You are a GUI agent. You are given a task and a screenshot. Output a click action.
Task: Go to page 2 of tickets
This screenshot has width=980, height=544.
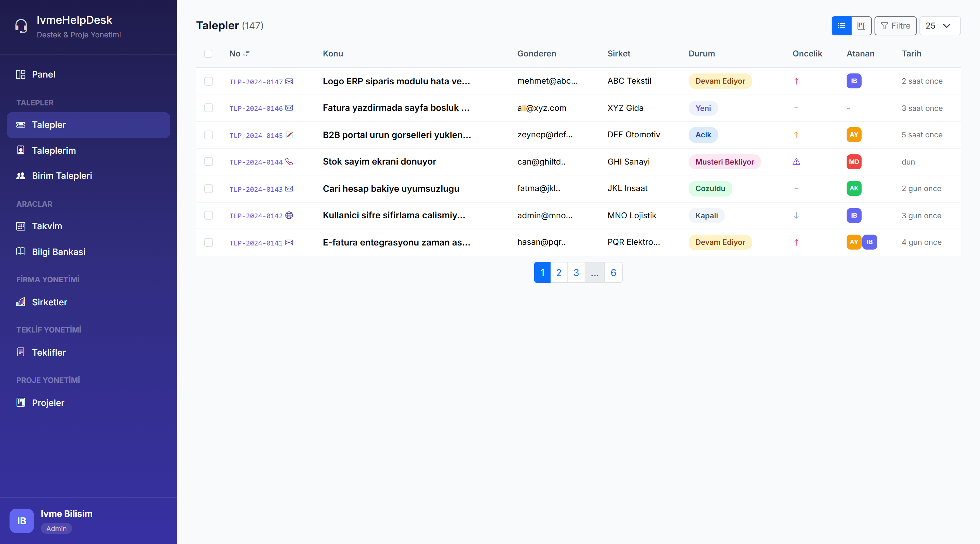(558, 273)
